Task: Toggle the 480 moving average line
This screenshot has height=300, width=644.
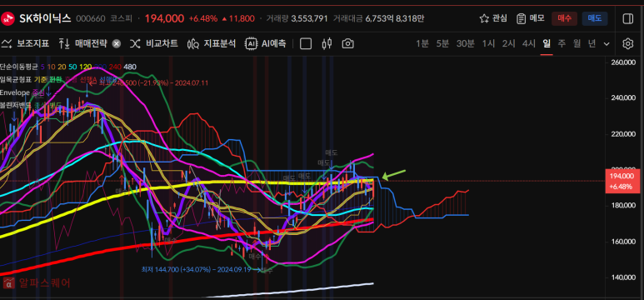Action: pyautogui.click(x=130, y=67)
